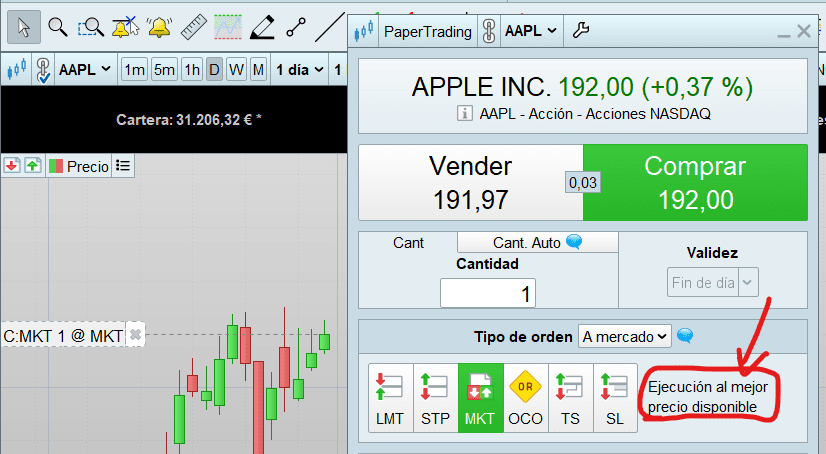Image resolution: width=826 pixels, height=454 pixels.
Task: Select the ruler measuring tool
Action: pos(194,27)
